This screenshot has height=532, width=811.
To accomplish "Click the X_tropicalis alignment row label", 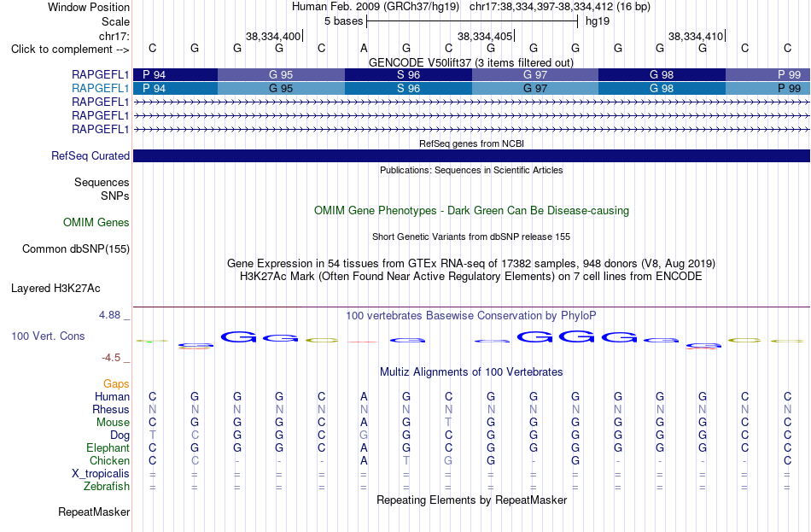I will tap(101, 474).
